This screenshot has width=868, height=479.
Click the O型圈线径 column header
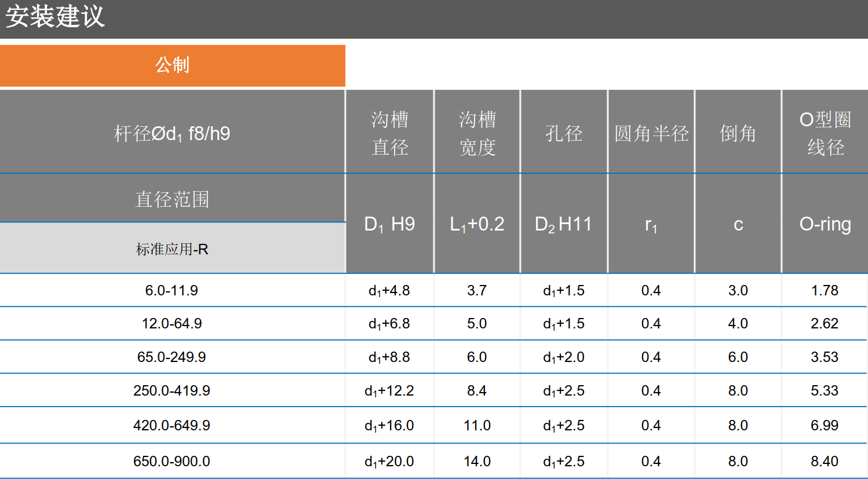tap(825, 133)
